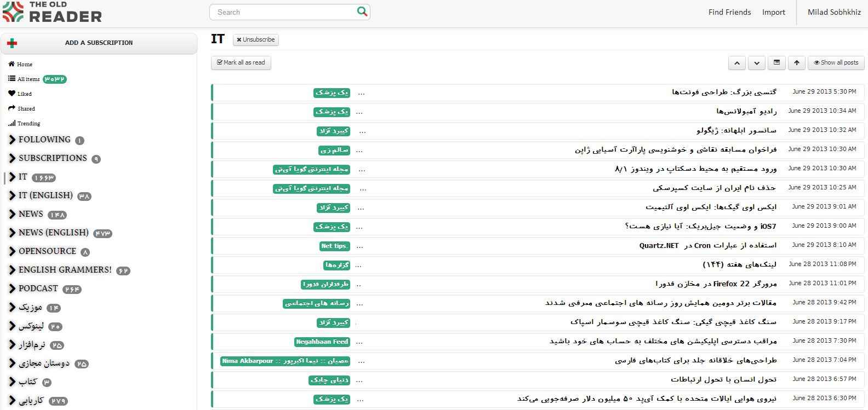Screen dimensions: 868x410
Task: Expand the NEWS folder chevron
Action: point(12,214)
